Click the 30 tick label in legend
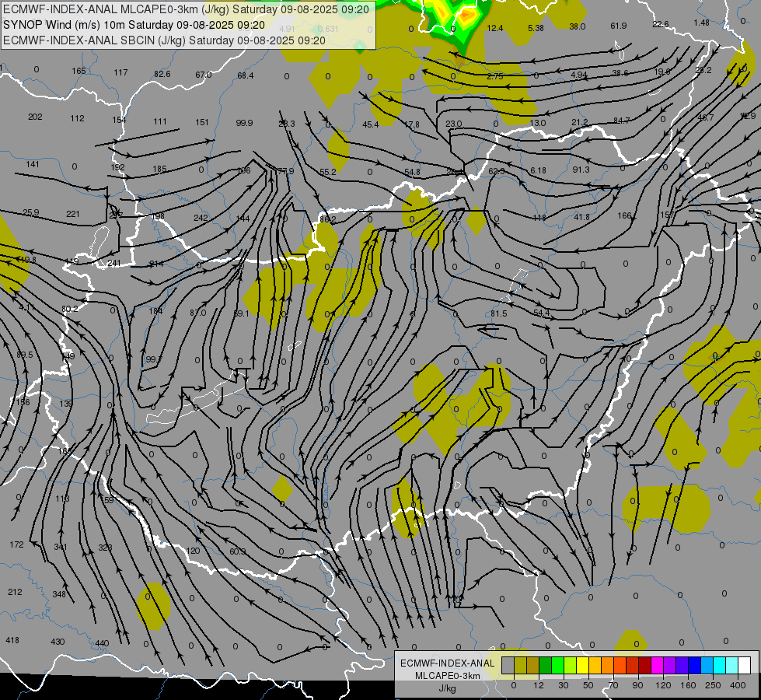 pyautogui.click(x=564, y=685)
